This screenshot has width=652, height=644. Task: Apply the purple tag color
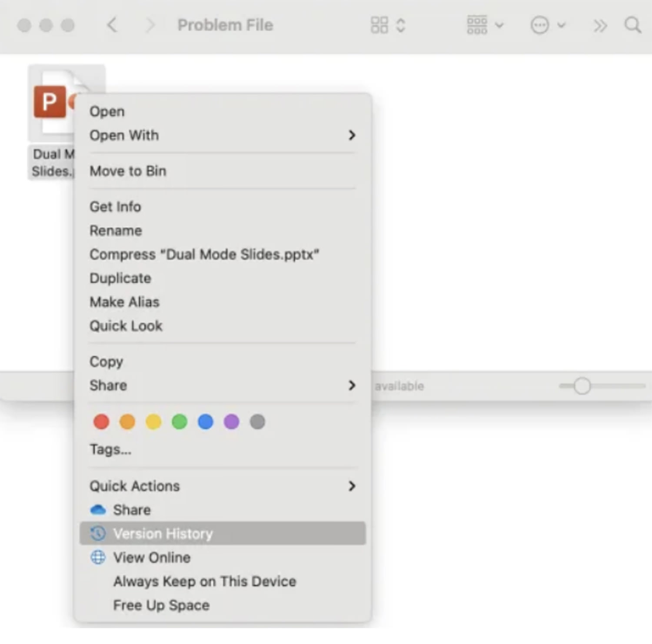(231, 422)
